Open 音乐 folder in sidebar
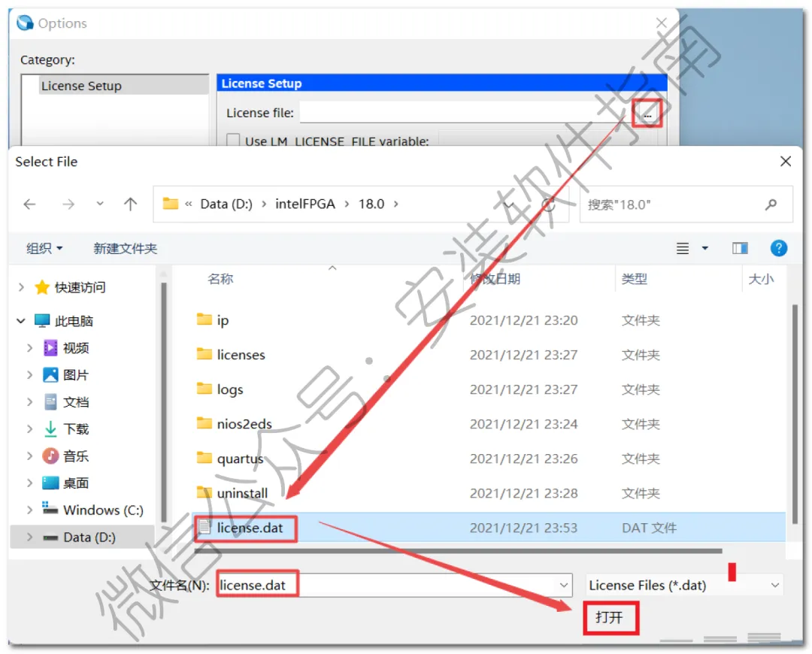The height and width of the screenshot is (654, 812). [x=65, y=456]
